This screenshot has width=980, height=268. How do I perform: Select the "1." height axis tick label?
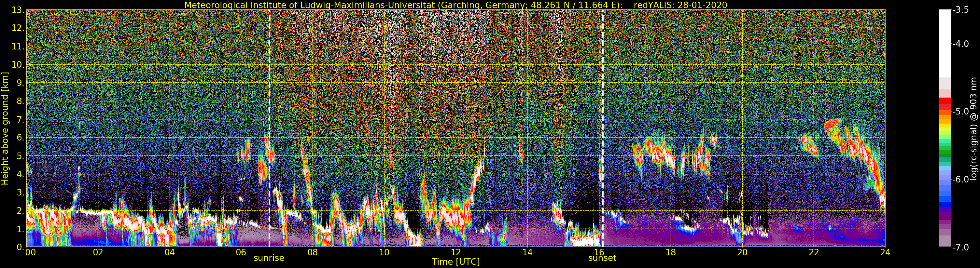[20, 229]
